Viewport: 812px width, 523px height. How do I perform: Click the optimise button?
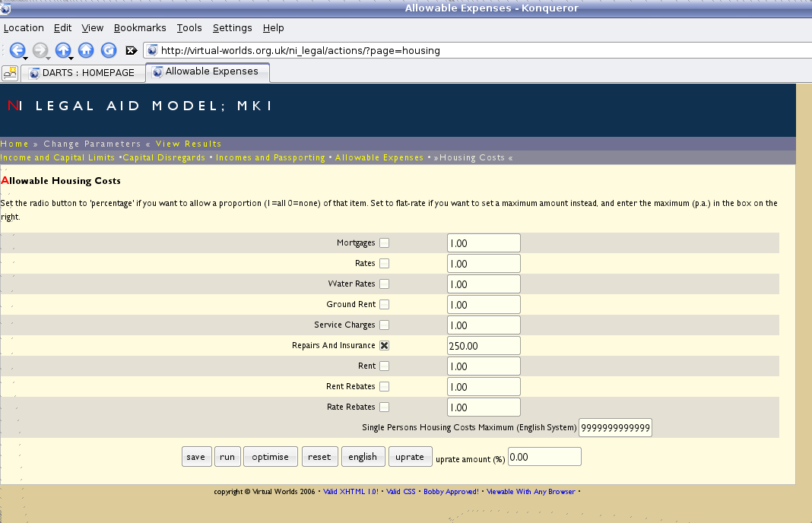click(270, 456)
